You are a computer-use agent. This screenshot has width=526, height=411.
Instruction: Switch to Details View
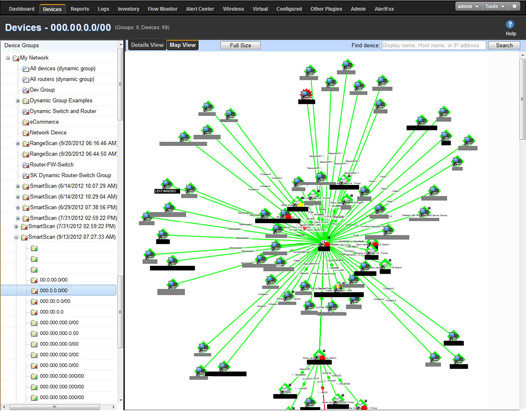pyautogui.click(x=147, y=45)
